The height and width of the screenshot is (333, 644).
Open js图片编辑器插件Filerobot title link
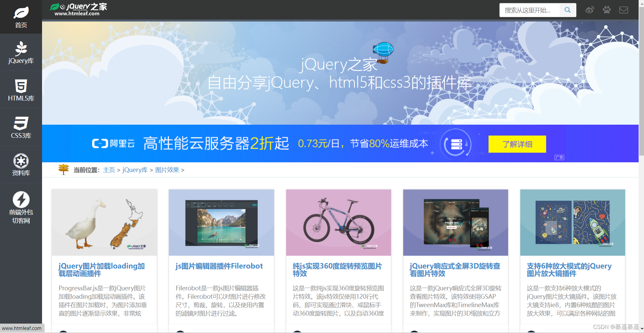219,266
